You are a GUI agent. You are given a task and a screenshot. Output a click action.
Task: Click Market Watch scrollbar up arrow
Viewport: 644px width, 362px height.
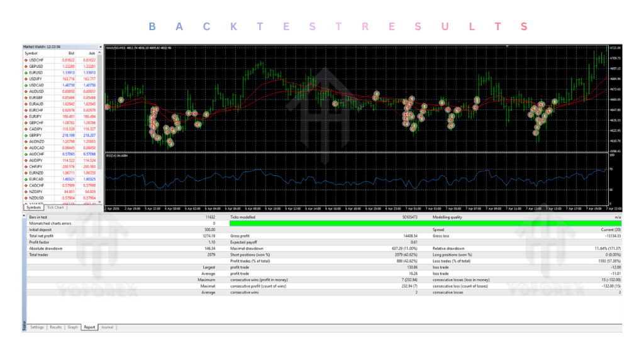click(99, 53)
